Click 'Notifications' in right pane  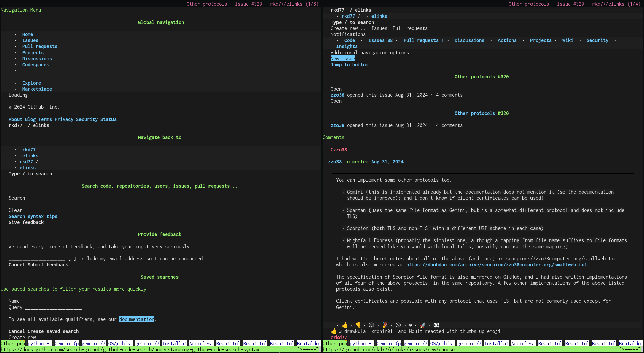tap(348, 34)
